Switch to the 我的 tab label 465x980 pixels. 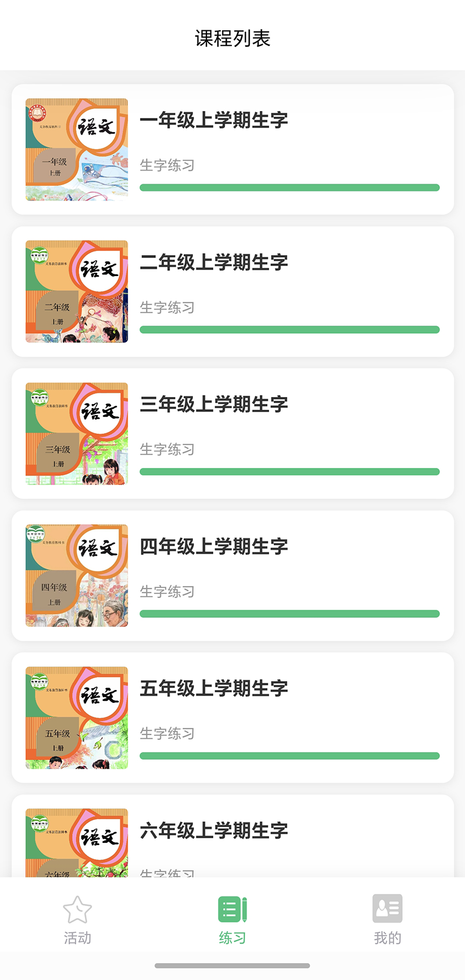(x=387, y=938)
